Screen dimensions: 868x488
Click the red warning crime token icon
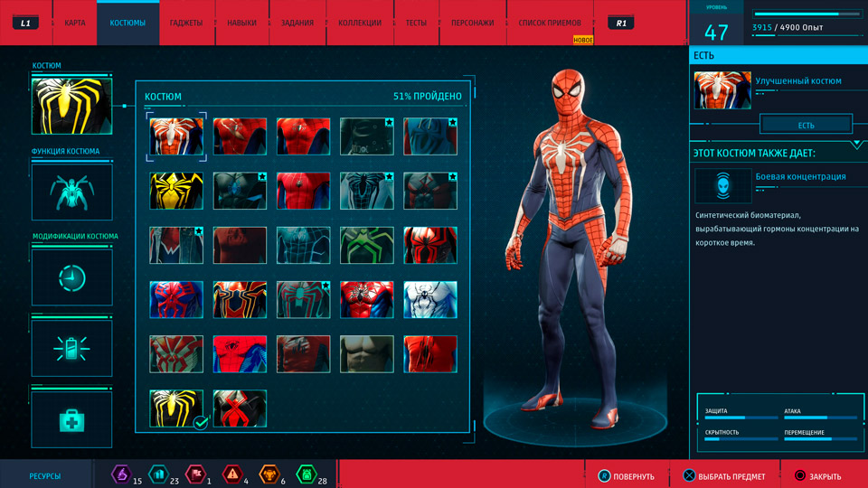(x=232, y=474)
